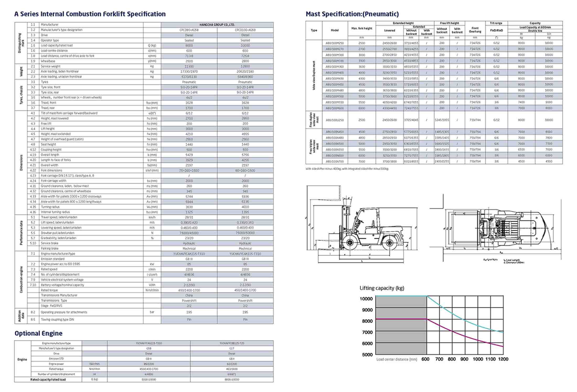
Task: Click the 'Load center distance (mm)' axis label
Action: (x=397, y=359)
